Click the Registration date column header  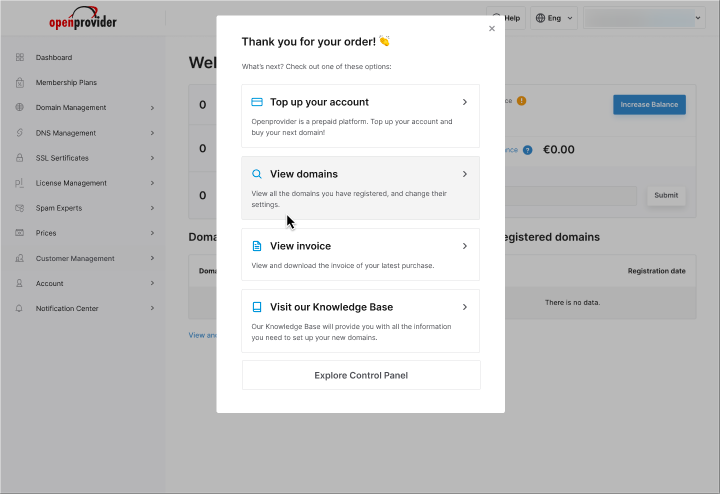657,271
